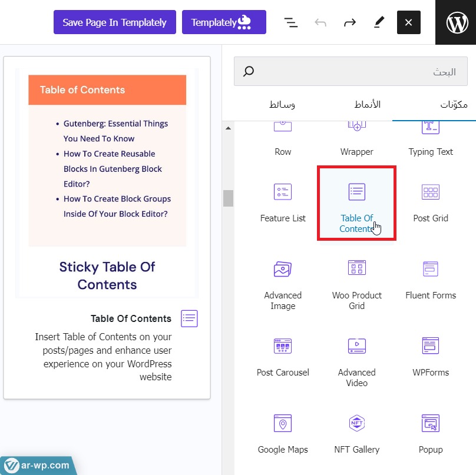Insert the Woo Product Grid block
Screen dimensions: 476x475
[356, 285]
